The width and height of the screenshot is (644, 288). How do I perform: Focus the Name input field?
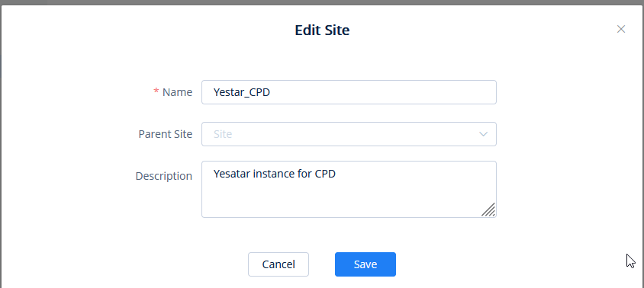coord(349,92)
